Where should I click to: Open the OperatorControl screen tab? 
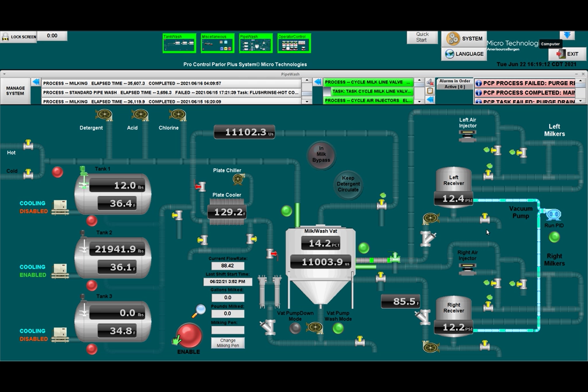pyautogui.click(x=294, y=43)
